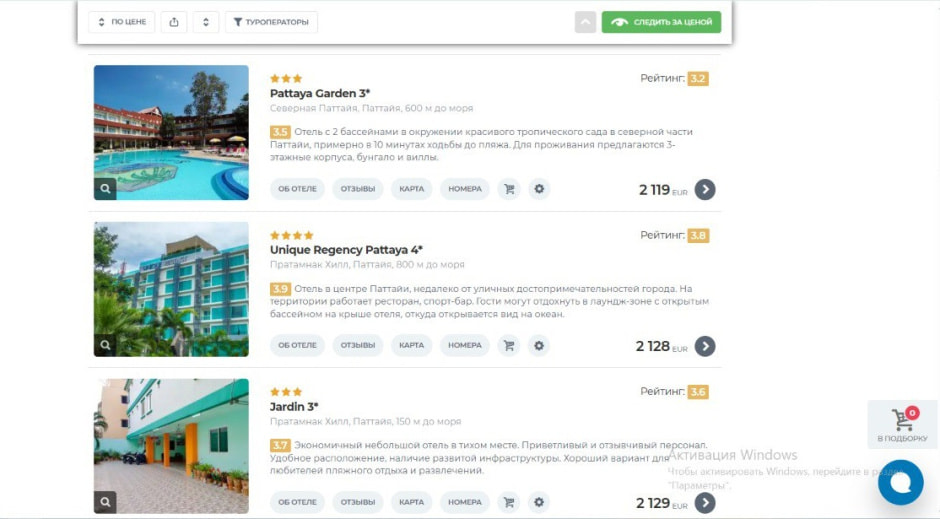Toggle sort order arrows button
The image size is (940, 519).
(x=206, y=22)
